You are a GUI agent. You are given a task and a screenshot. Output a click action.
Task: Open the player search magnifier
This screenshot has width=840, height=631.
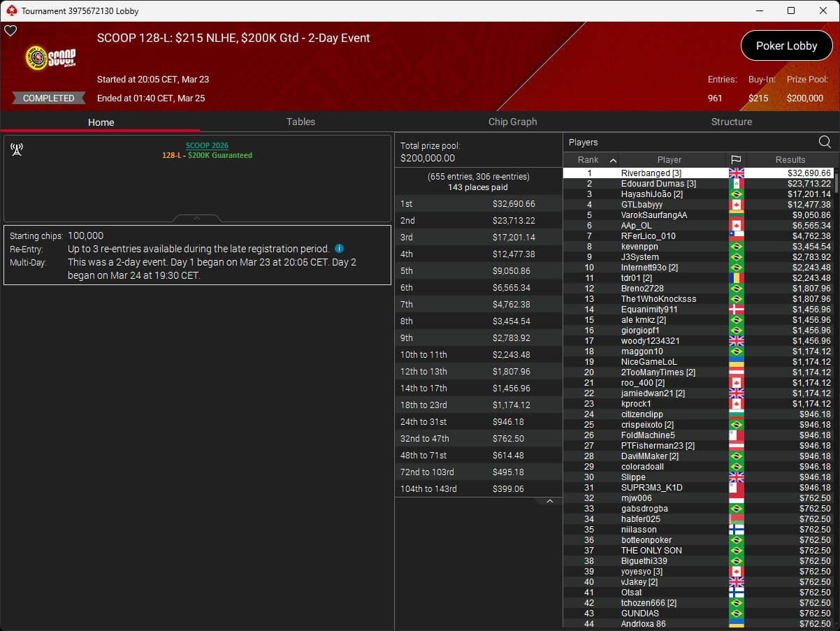click(x=825, y=142)
